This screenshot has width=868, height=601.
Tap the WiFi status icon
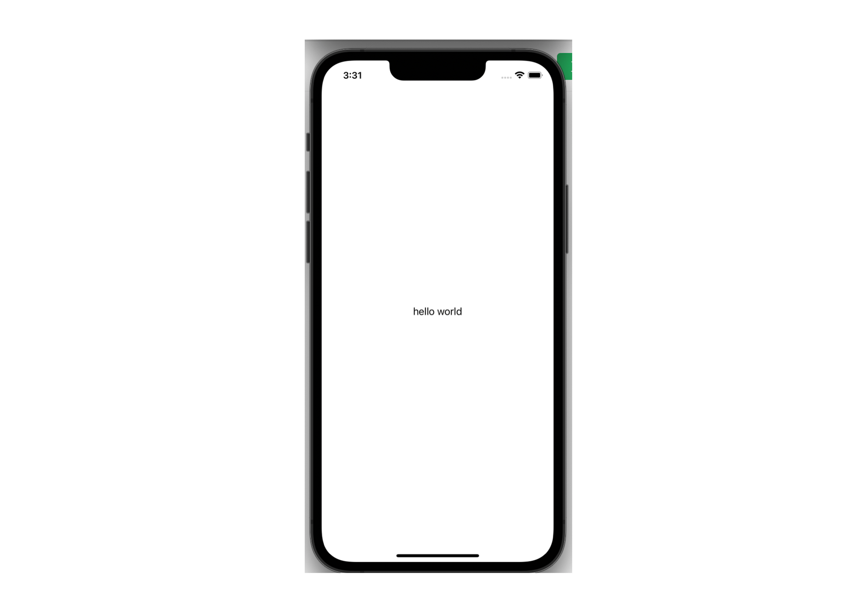pos(520,75)
